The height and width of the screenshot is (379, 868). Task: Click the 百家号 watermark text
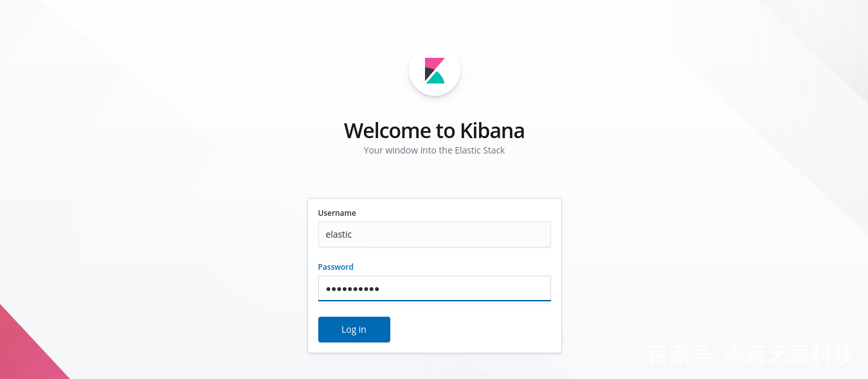pos(678,355)
